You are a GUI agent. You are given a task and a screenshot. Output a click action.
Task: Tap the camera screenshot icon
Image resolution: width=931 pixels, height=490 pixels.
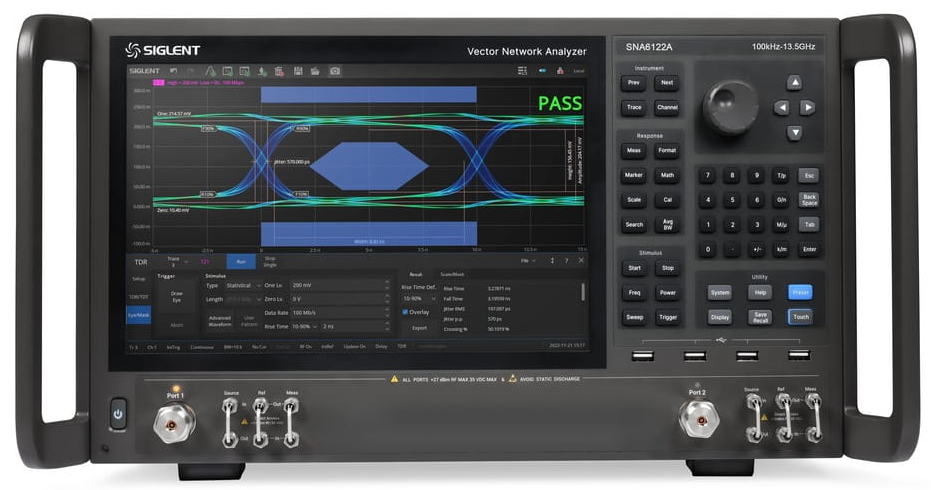coord(335,71)
